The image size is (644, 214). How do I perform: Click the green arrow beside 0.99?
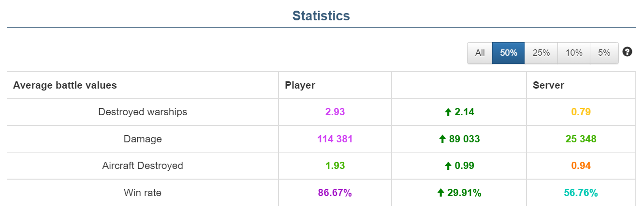click(x=448, y=166)
